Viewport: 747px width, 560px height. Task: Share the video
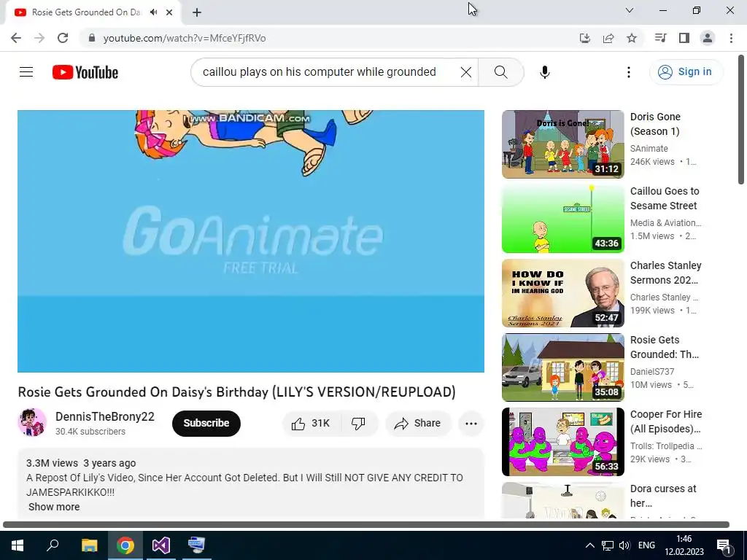[x=418, y=424]
